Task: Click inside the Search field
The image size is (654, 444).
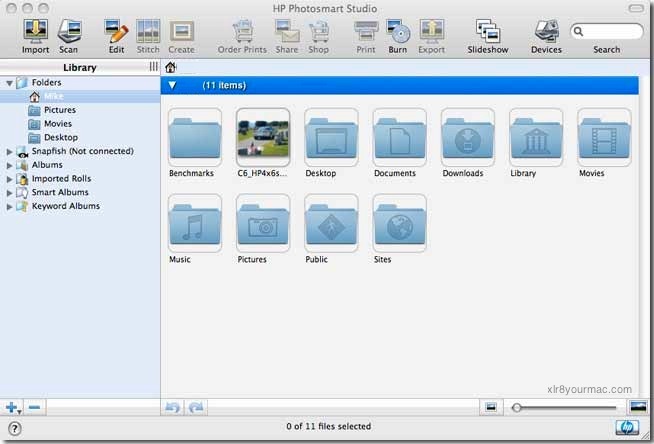Action: [607, 31]
